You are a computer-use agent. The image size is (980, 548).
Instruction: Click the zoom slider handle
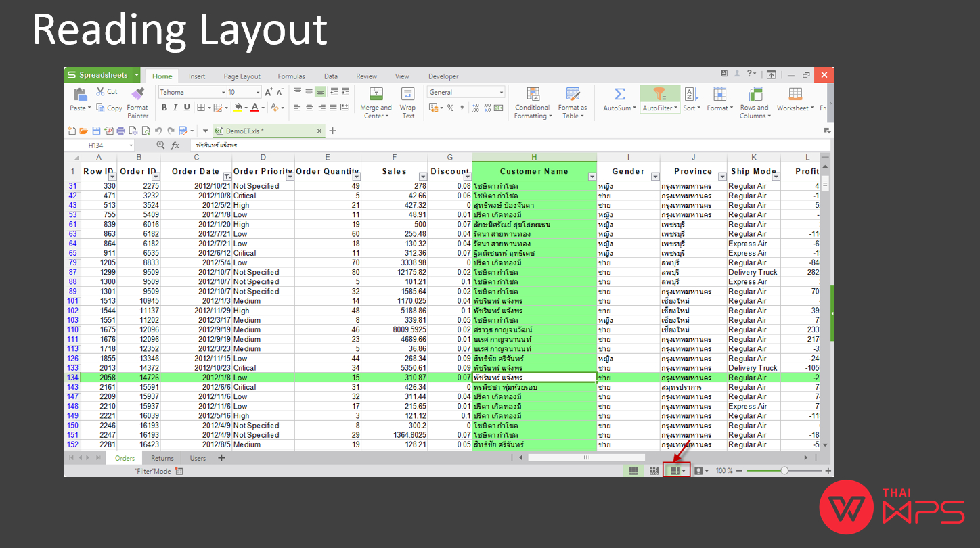tap(784, 470)
